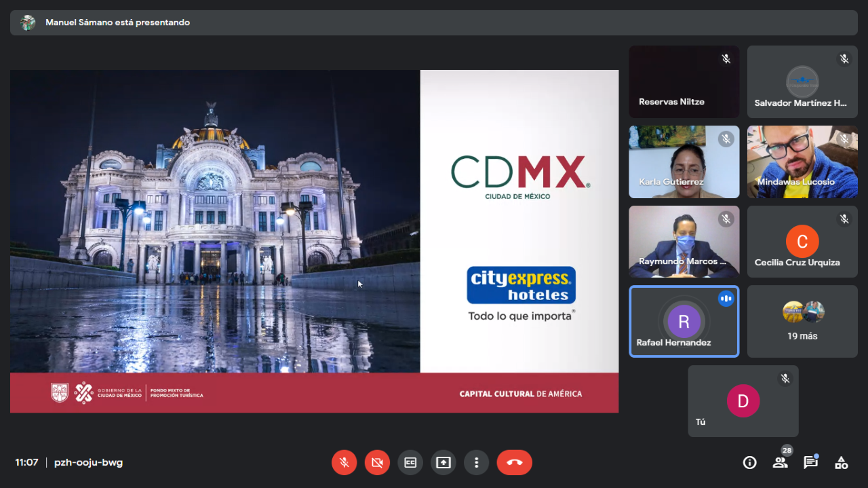Show the participants list people icon
Screen dimensions: 868x488
(x=780, y=463)
